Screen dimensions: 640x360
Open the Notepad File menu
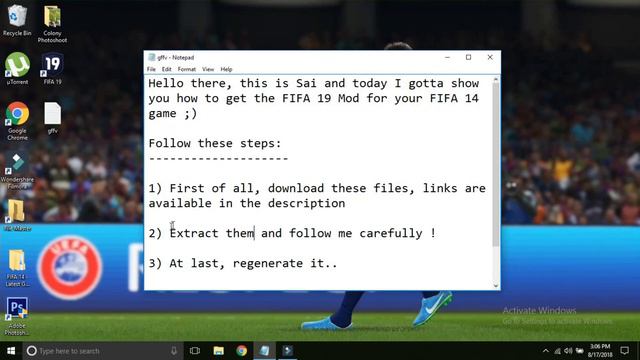point(151,69)
